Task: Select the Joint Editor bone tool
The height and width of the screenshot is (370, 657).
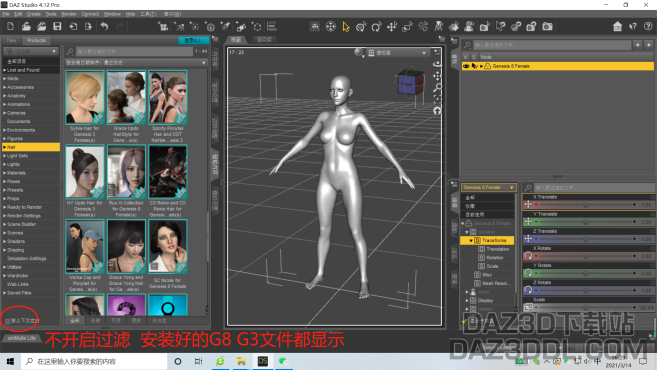Action: [423, 27]
